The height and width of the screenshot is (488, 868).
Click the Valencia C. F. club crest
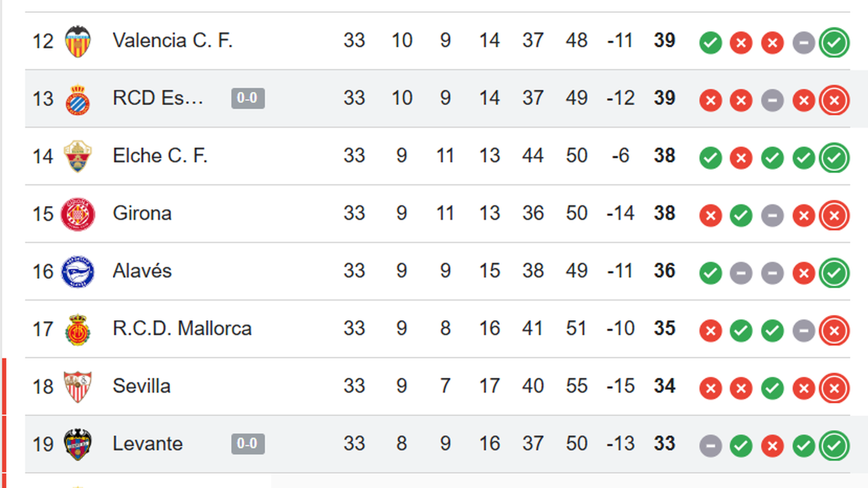coord(78,41)
